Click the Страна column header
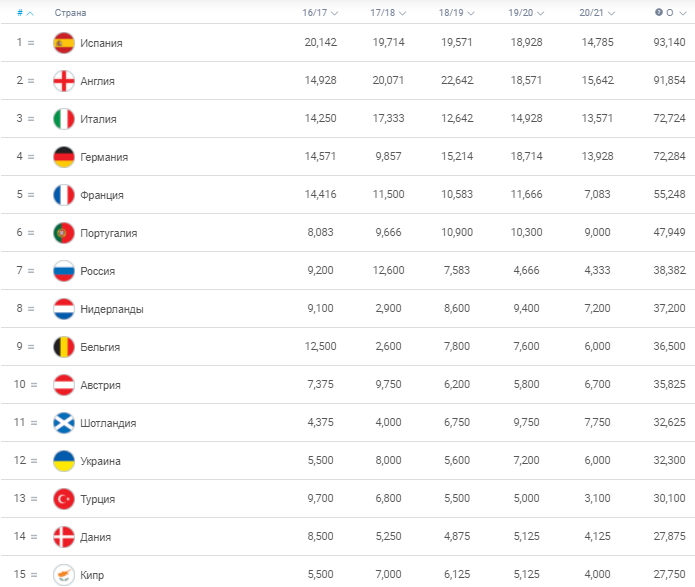695x587 pixels. point(70,13)
